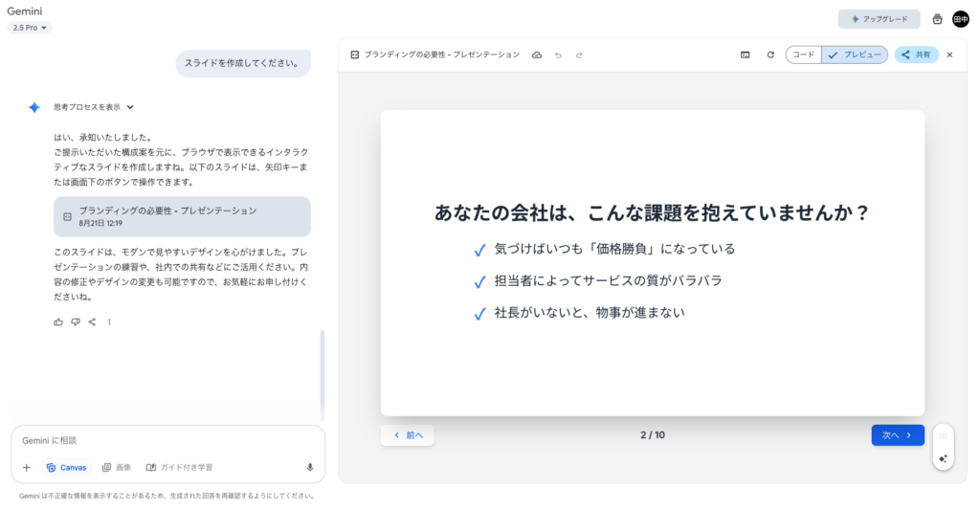Screen dimensions: 980x509
Task: Click the chat scrollbar
Action: point(323,375)
